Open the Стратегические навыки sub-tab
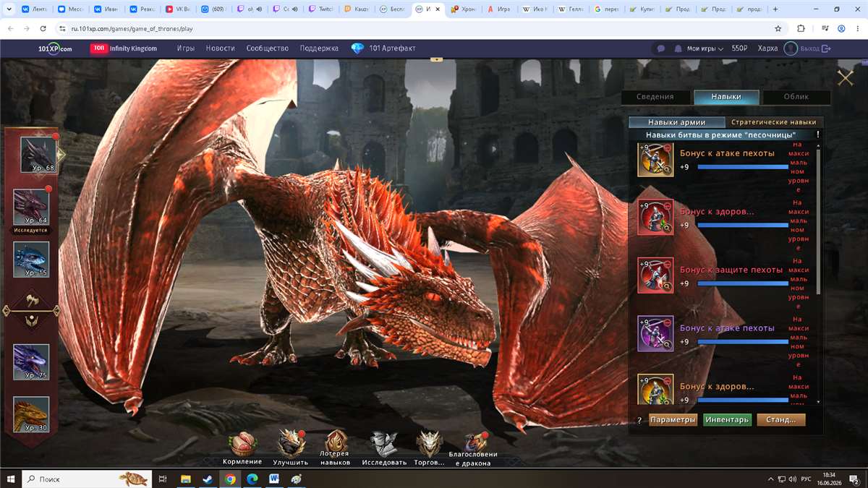Screen dimensions: 868x488 point(774,122)
